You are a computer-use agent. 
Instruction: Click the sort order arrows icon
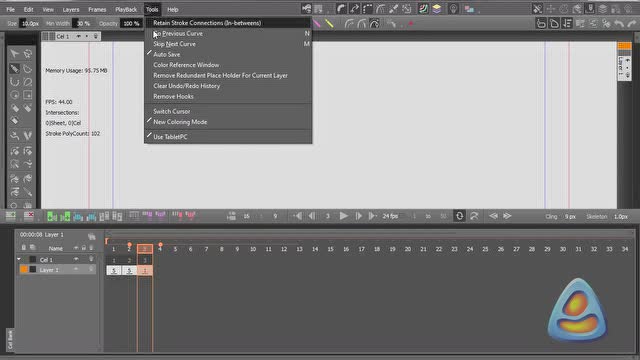567,24
